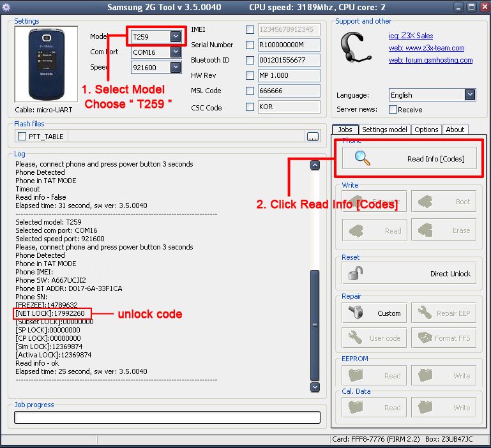Screen dimensions: 491x448
Task: Click the Read Info [Codes] magnifier button
Action: coord(409,158)
